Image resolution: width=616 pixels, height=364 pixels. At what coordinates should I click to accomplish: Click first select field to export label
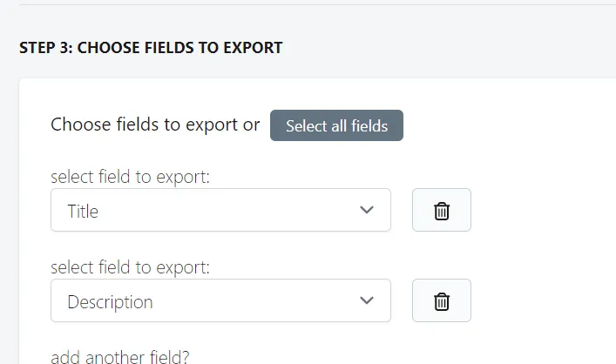[x=131, y=177]
